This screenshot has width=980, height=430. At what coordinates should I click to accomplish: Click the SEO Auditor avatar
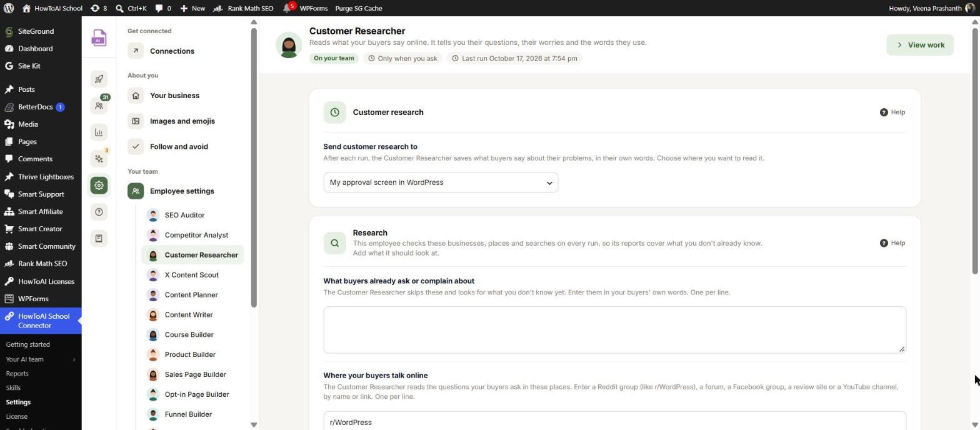(x=153, y=215)
